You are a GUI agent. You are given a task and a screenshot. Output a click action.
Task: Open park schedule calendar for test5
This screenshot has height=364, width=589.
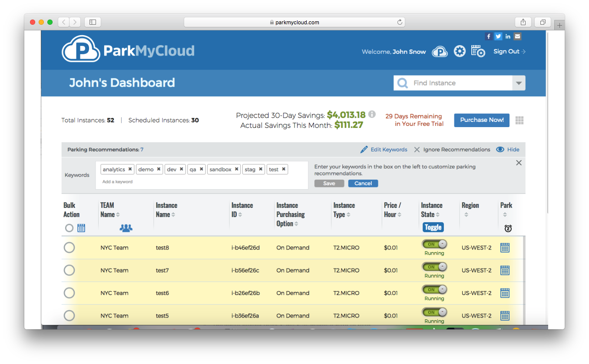pyautogui.click(x=505, y=315)
